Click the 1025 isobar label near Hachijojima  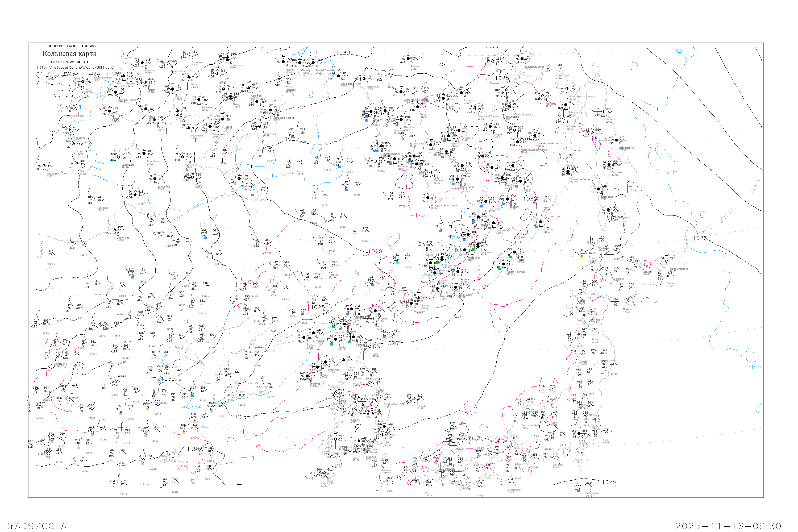(x=609, y=483)
